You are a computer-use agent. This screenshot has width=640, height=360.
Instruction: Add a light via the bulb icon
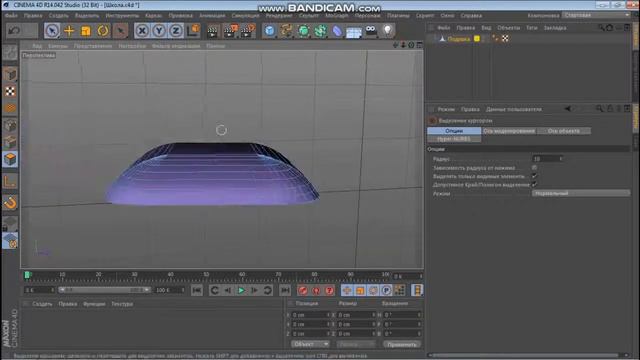coord(387,30)
